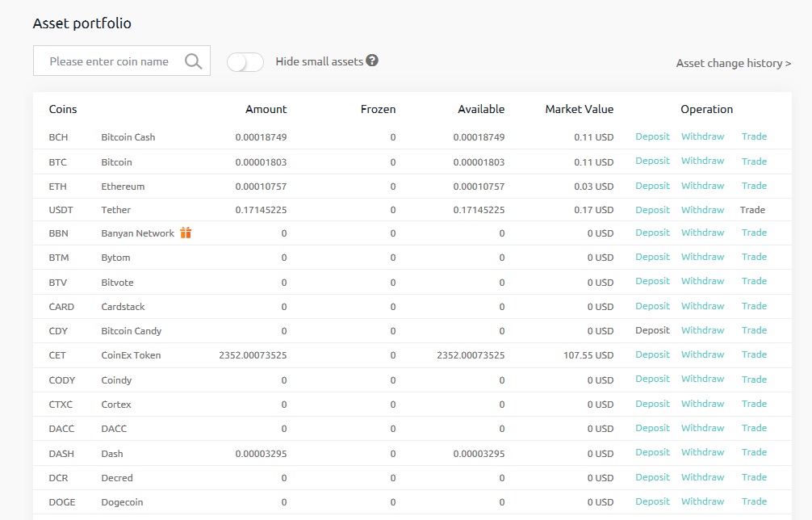Deposit Dogecoin (DOGE)
This screenshot has width=812, height=520.
point(652,501)
